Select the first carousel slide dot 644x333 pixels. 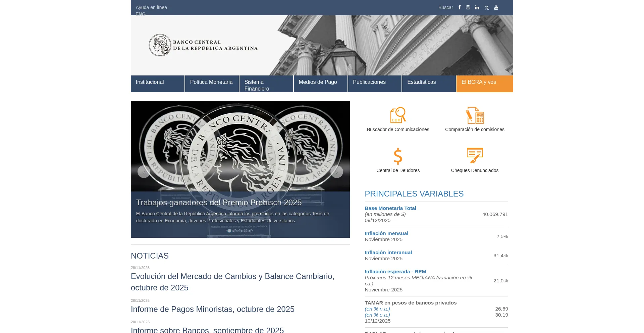(229, 231)
